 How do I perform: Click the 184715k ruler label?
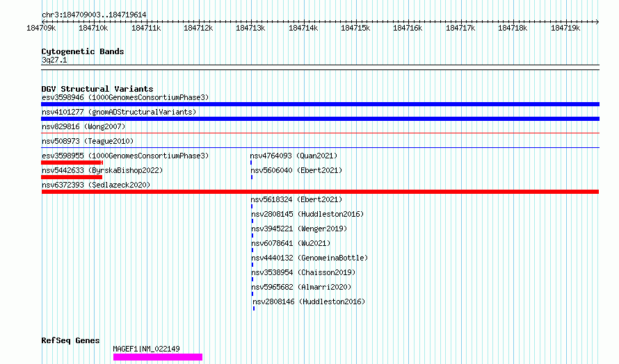(x=355, y=28)
